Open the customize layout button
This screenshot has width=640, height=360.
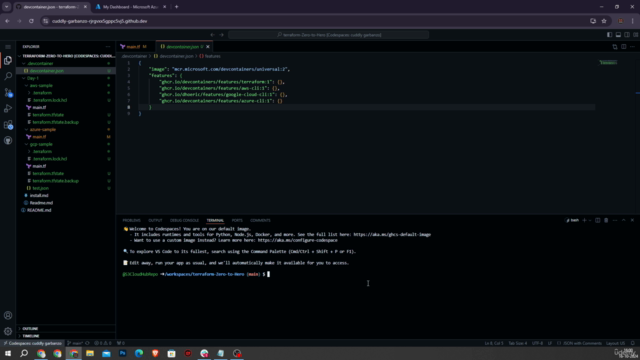point(636,35)
